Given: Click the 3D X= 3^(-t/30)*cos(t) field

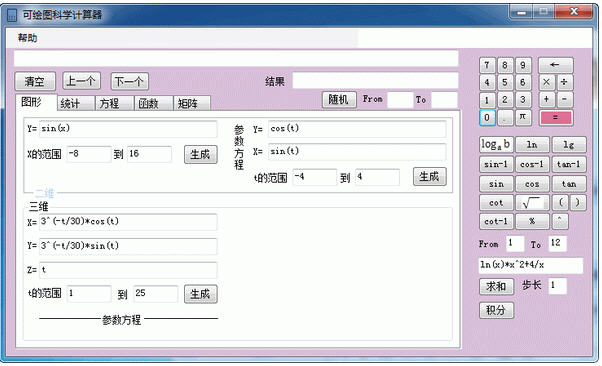Looking at the screenshot, I should tap(128, 222).
